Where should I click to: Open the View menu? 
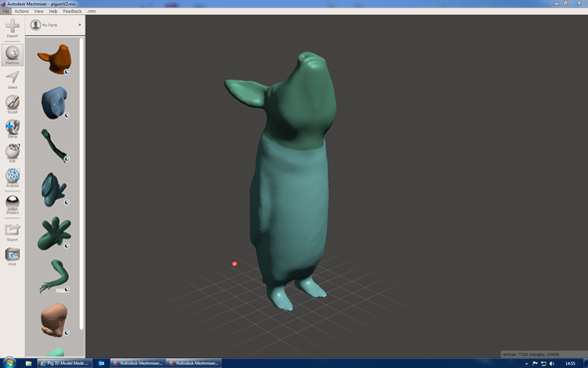pos(39,11)
